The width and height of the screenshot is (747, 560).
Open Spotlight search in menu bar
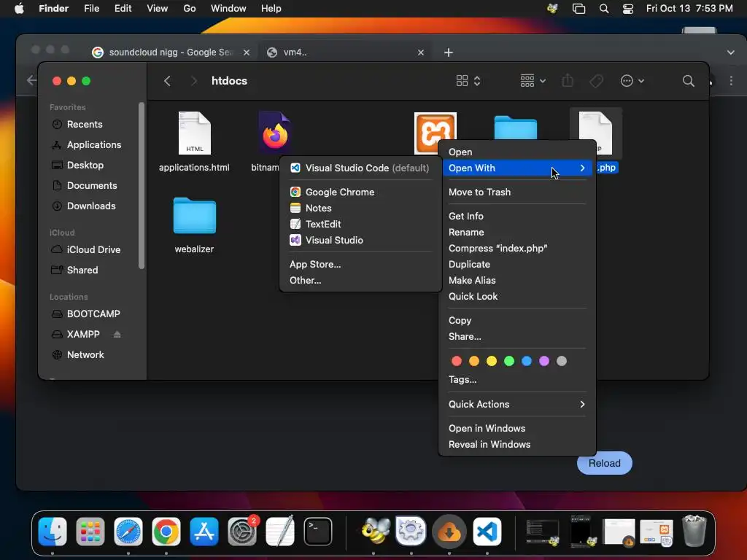coord(603,9)
